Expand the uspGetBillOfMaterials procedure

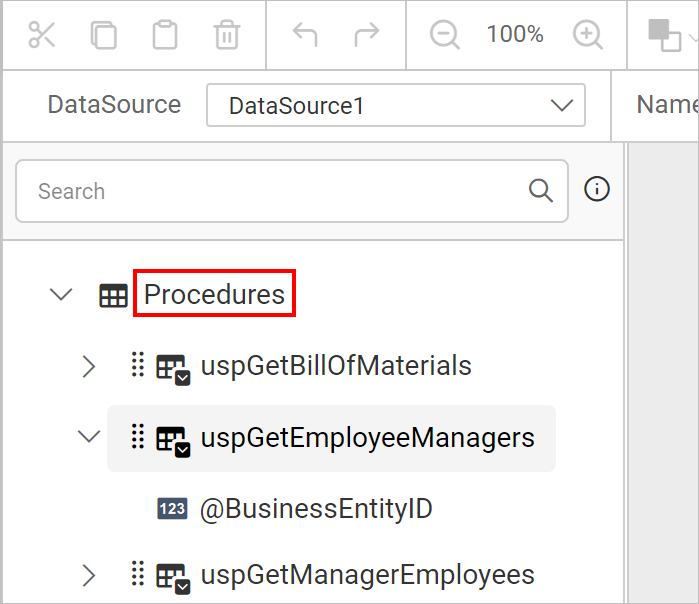coord(89,367)
